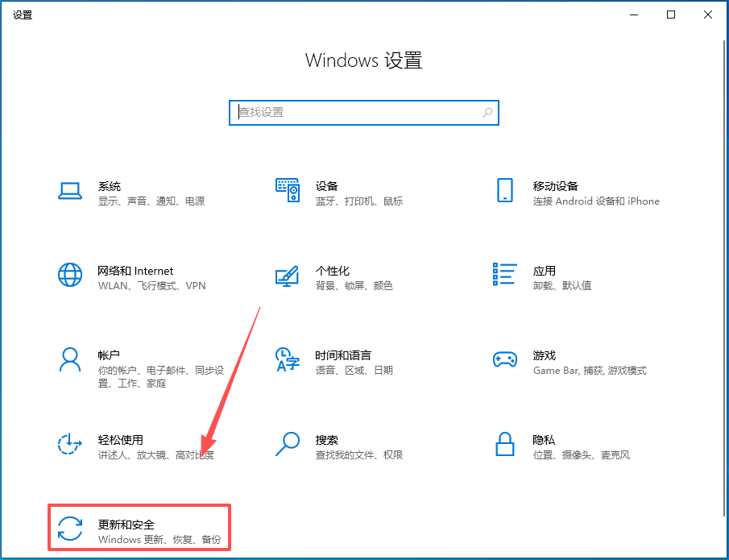Open the 个性化 title
This screenshot has height=560, width=729.
pyautogui.click(x=332, y=271)
